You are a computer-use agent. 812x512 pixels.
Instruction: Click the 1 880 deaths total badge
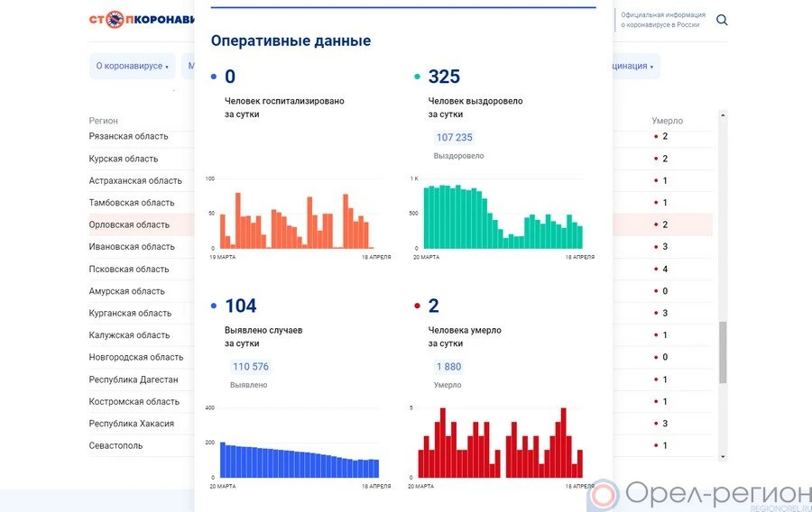tap(448, 367)
